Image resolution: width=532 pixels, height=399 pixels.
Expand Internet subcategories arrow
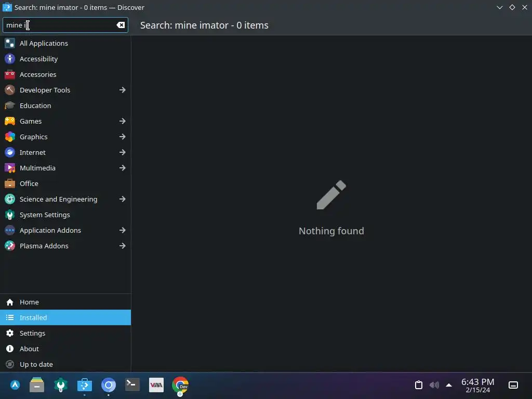point(123,152)
